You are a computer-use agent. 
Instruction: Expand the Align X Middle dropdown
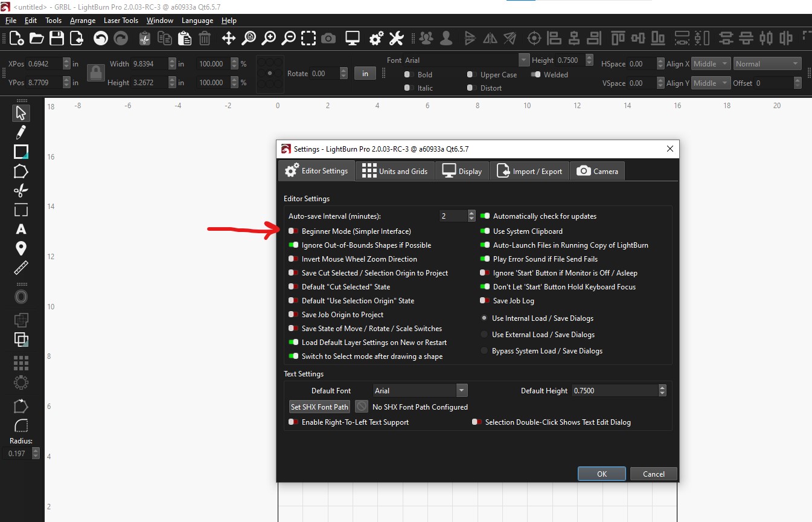(711, 64)
